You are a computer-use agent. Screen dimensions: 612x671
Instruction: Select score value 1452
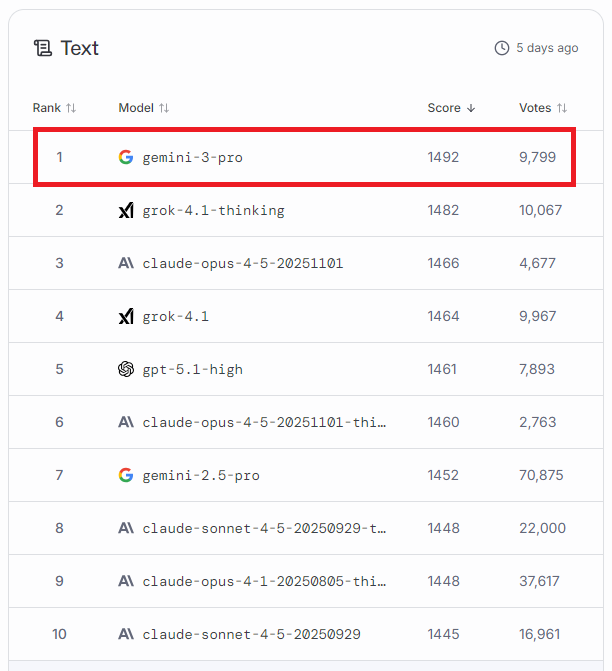coord(443,475)
